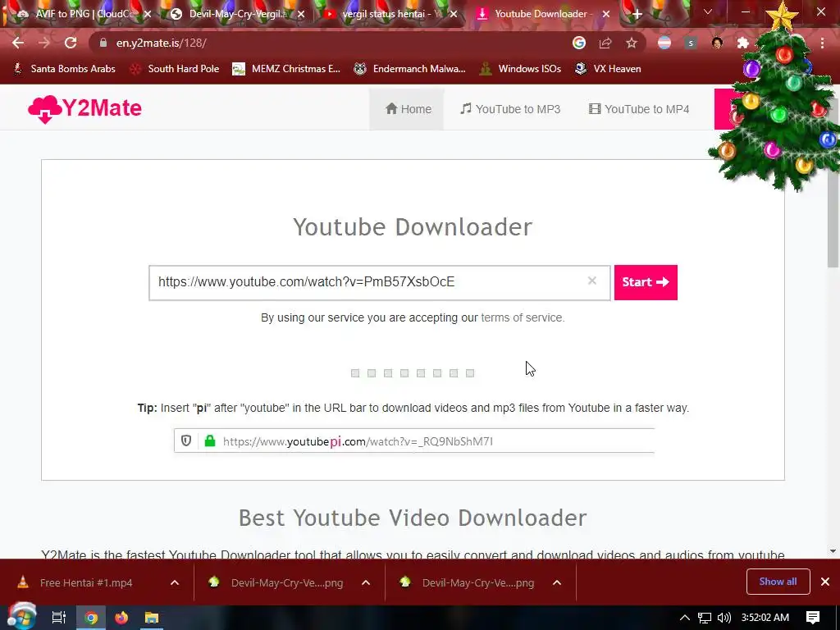The image size is (840, 630).
Task: Click the clock showing 3:52:02 AM
Action: [765, 618]
